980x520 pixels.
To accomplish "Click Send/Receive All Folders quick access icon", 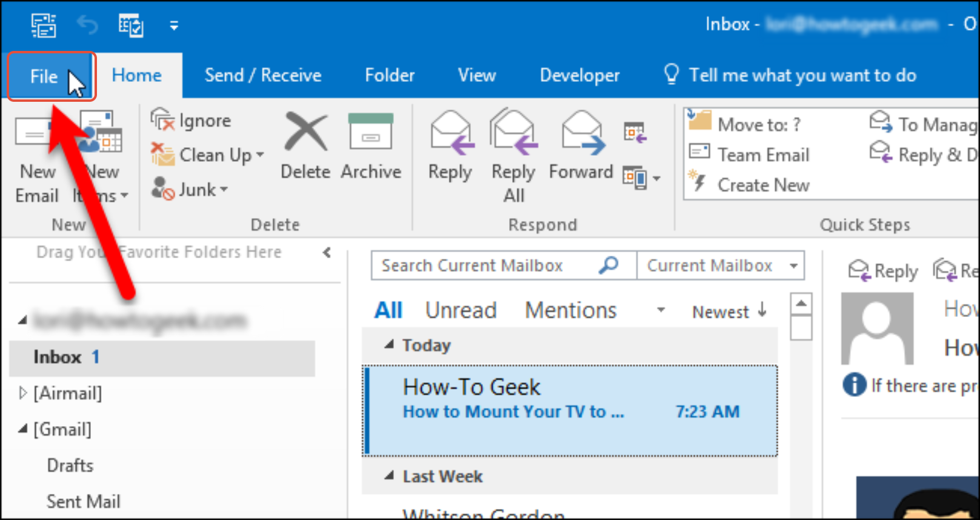I will click(x=44, y=25).
